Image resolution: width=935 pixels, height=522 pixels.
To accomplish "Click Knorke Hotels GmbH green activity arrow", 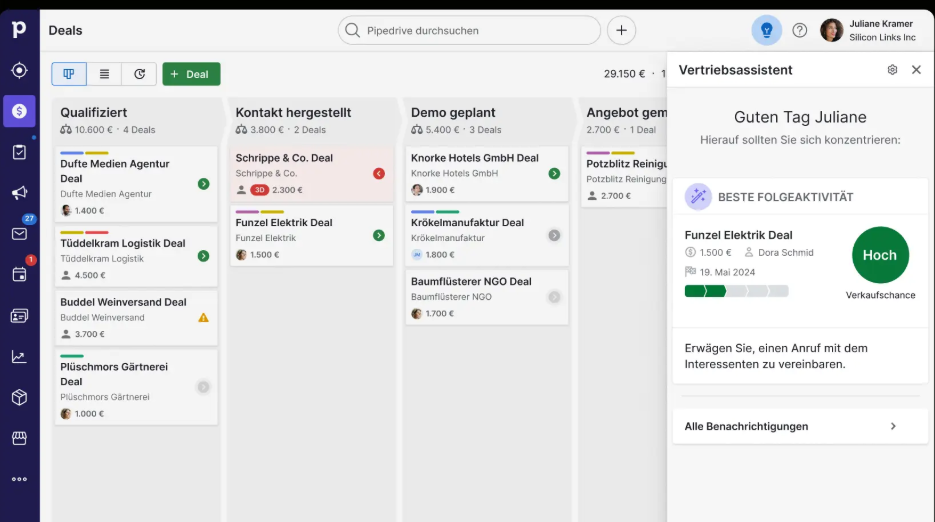I will [554, 174].
